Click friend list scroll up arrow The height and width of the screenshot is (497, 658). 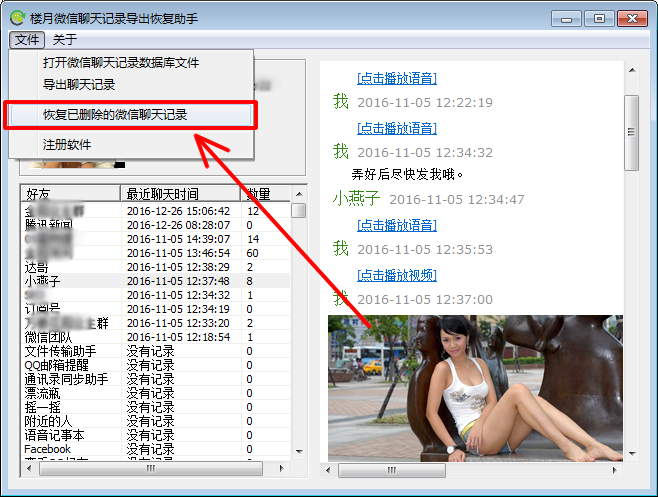[299, 194]
